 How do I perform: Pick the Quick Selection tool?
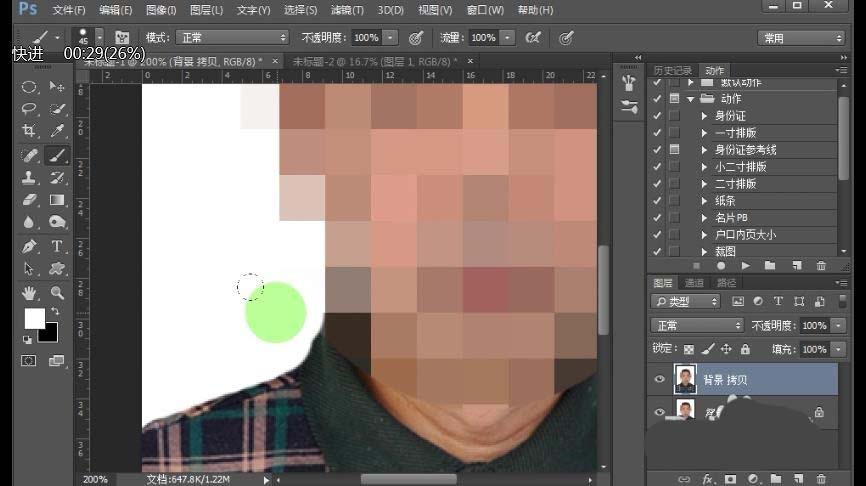pyautogui.click(x=56, y=109)
